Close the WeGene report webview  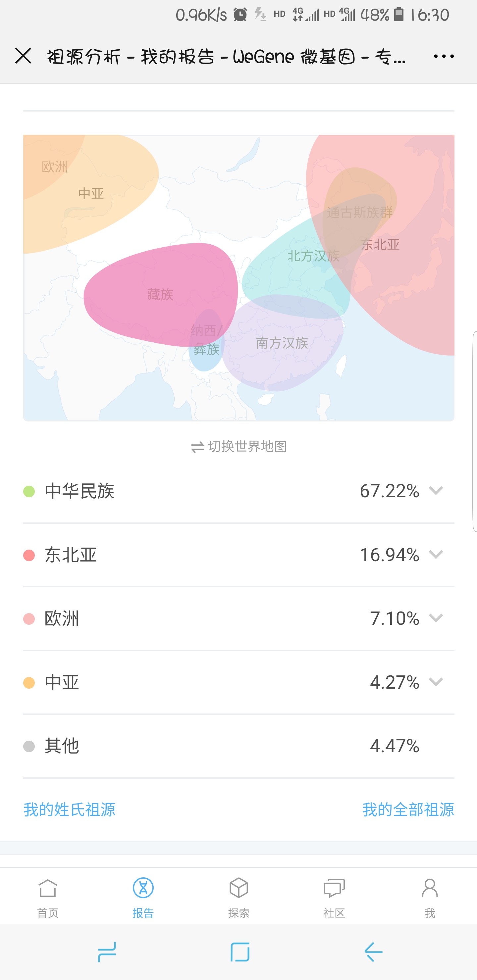pos(23,56)
